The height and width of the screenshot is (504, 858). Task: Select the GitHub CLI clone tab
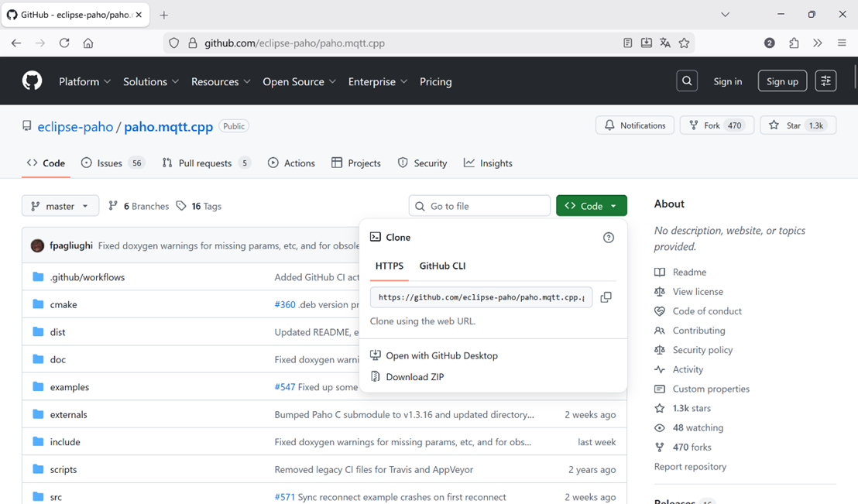[x=442, y=266]
